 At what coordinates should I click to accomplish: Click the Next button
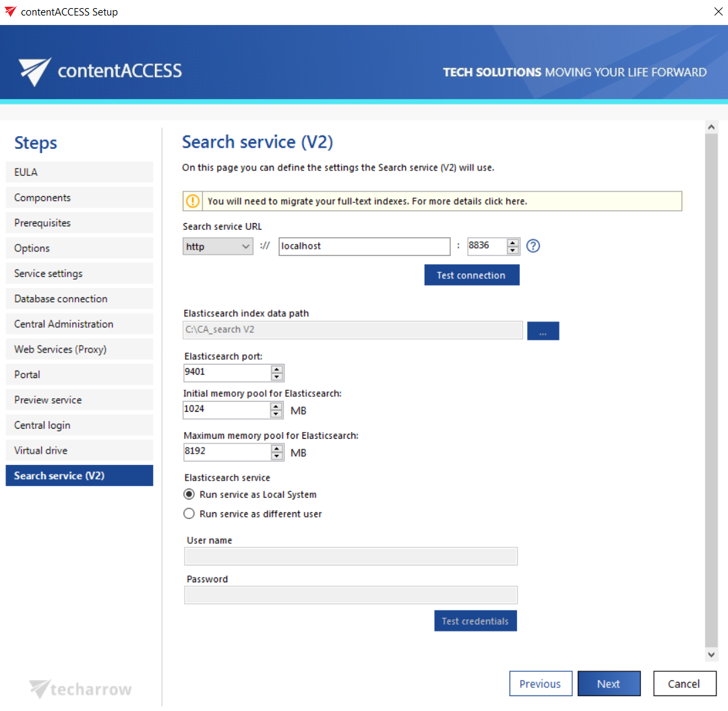click(609, 683)
